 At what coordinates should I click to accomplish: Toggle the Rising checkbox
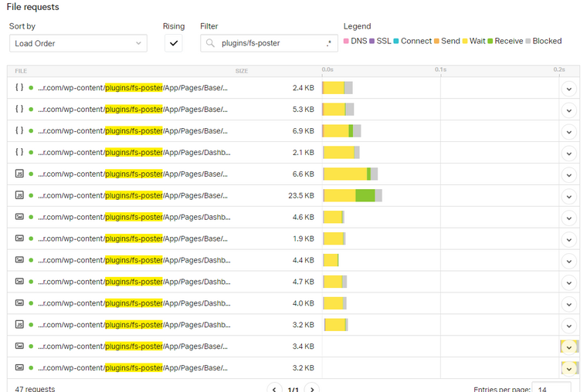coord(174,43)
